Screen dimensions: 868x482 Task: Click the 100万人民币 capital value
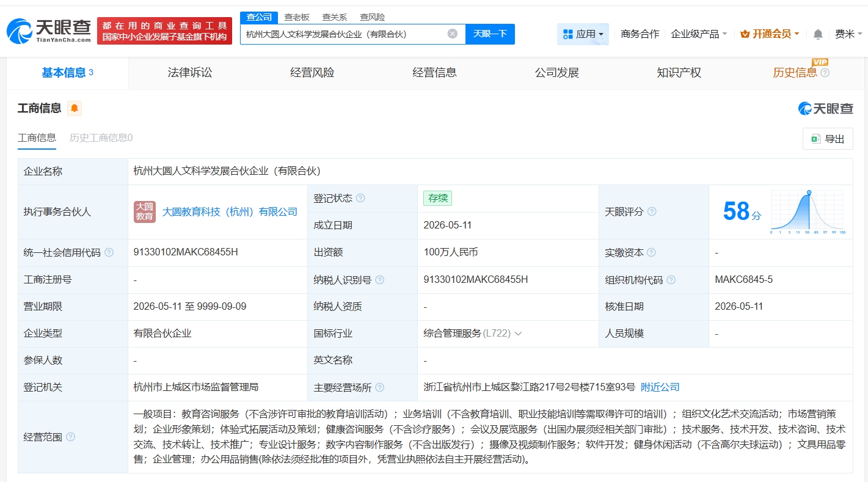[x=451, y=252]
